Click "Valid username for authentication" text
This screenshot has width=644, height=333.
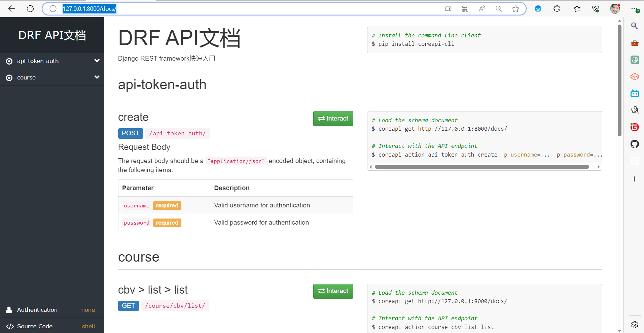[x=262, y=205]
